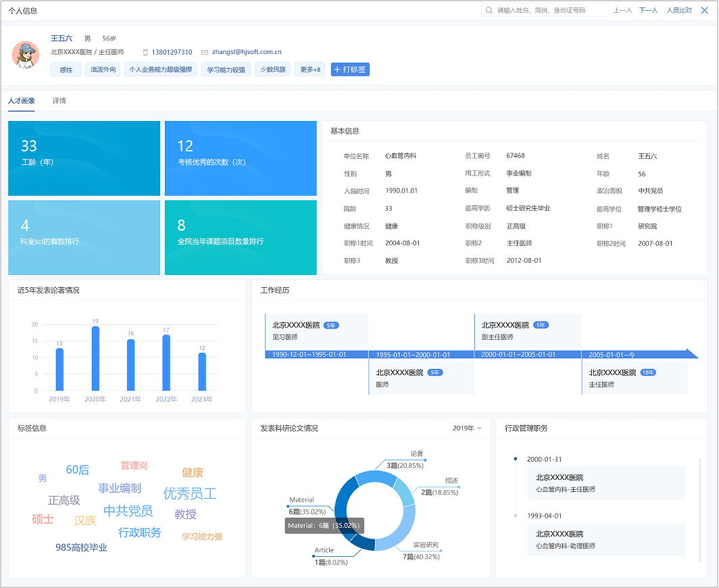Click the email envelope icon

coord(205,52)
